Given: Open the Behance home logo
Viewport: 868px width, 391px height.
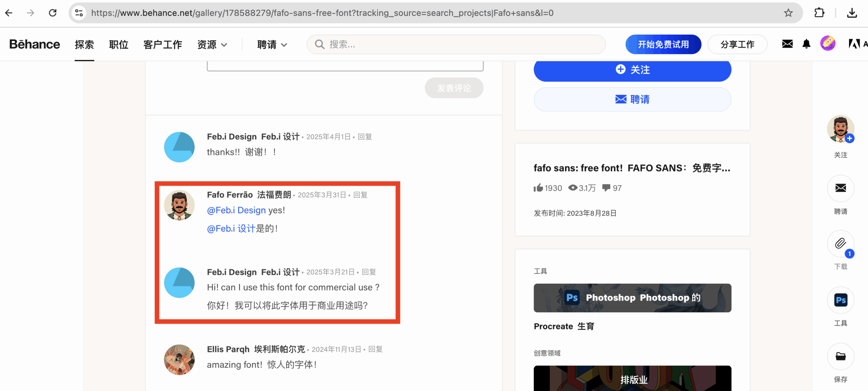Looking at the screenshot, I should pos(35,44).
